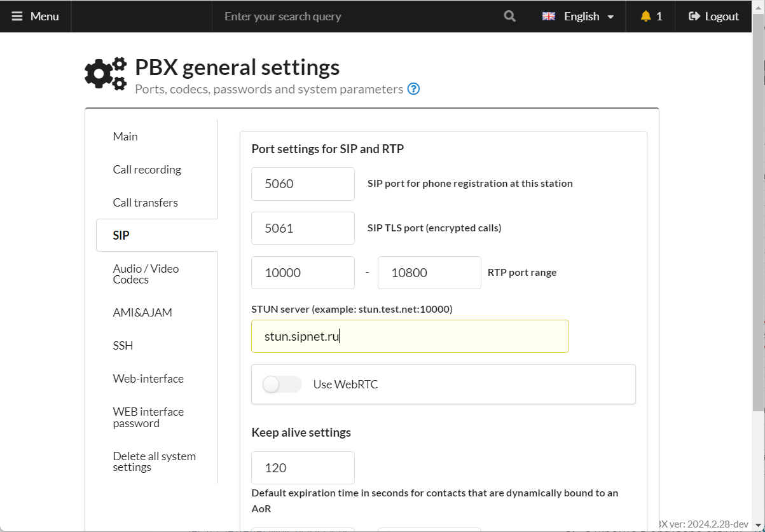Click the PBX settings gears icon

coord(106,74)
